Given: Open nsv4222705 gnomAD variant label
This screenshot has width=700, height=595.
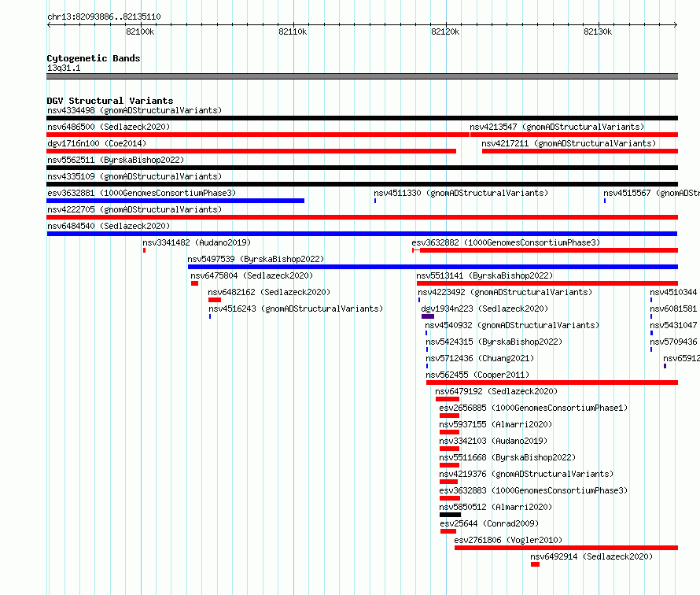Looking at the screenshot, I should [134, 209].
